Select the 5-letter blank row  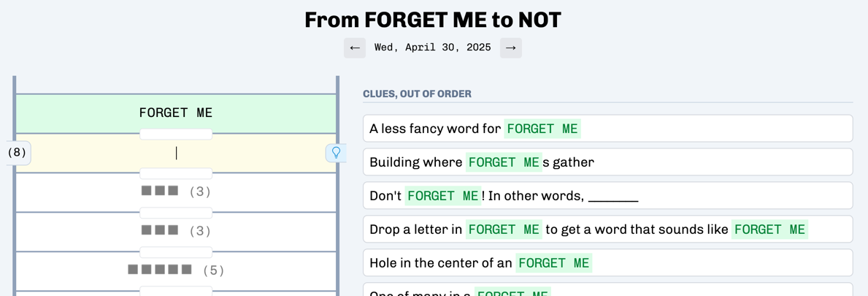[176, 270]
